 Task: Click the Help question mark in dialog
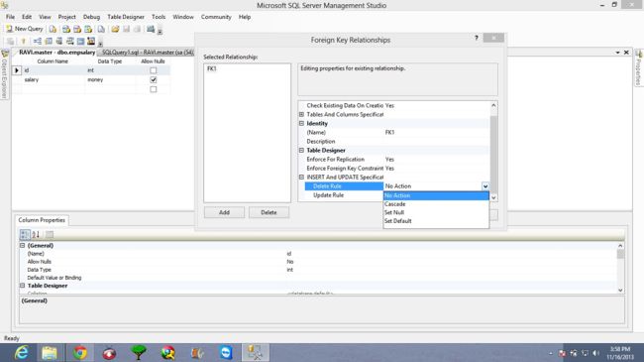point(477,38)
